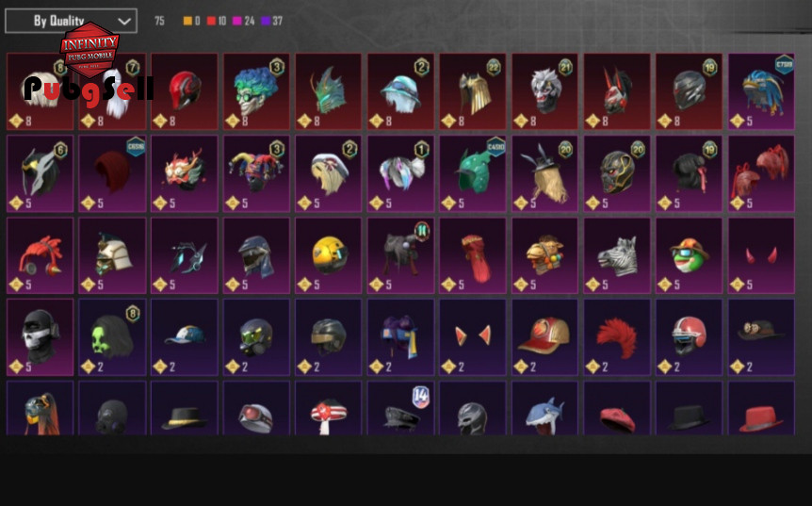The height and width of the screenshot is (506, 812).
Task: Pick the red baseball cap
Action: coord(544,337)
